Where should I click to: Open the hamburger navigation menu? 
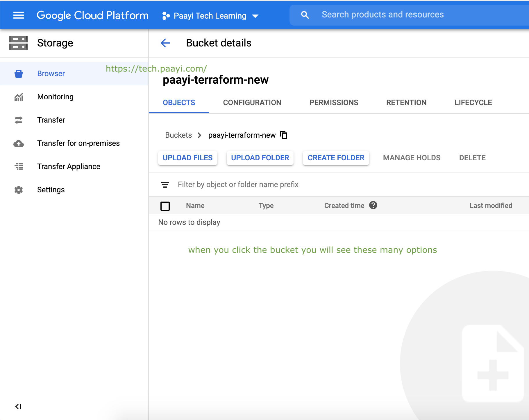19,15
